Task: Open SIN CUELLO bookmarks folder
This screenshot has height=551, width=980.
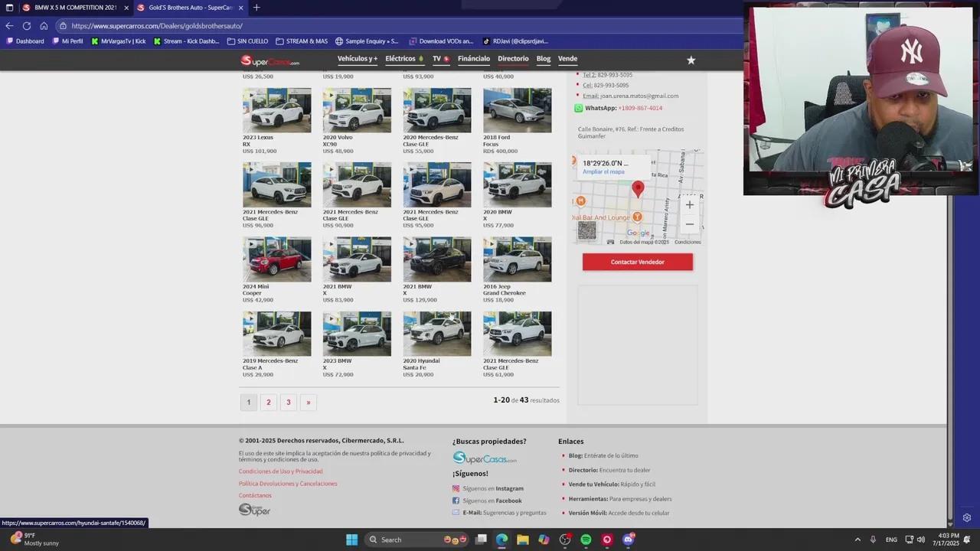Action: click(247, 41)
